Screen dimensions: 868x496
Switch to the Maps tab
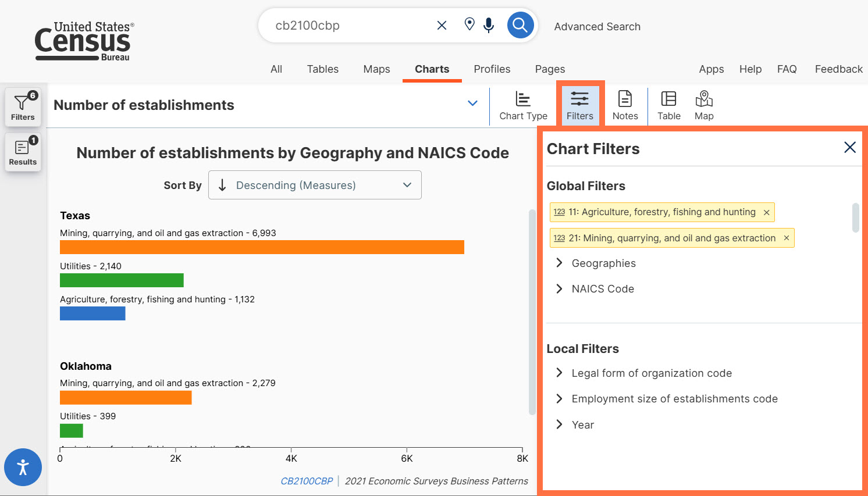tap(376, 69)
